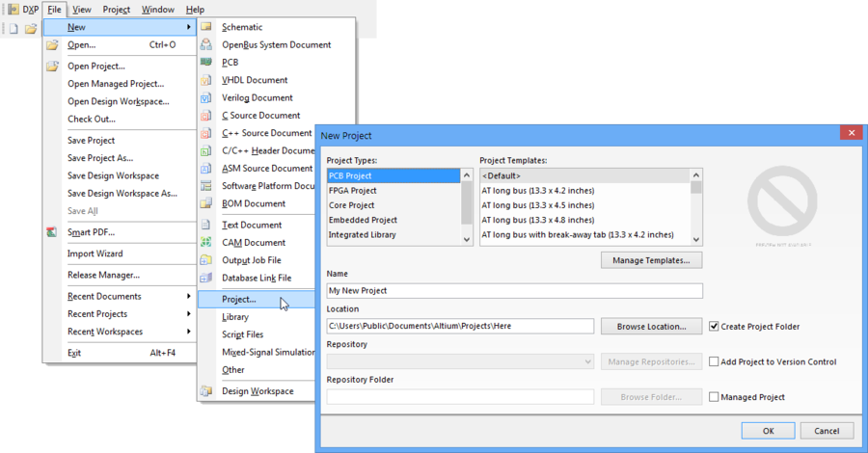Click the project Name input field
This screenshot has width=868, height=453.
tap(515, 291)
